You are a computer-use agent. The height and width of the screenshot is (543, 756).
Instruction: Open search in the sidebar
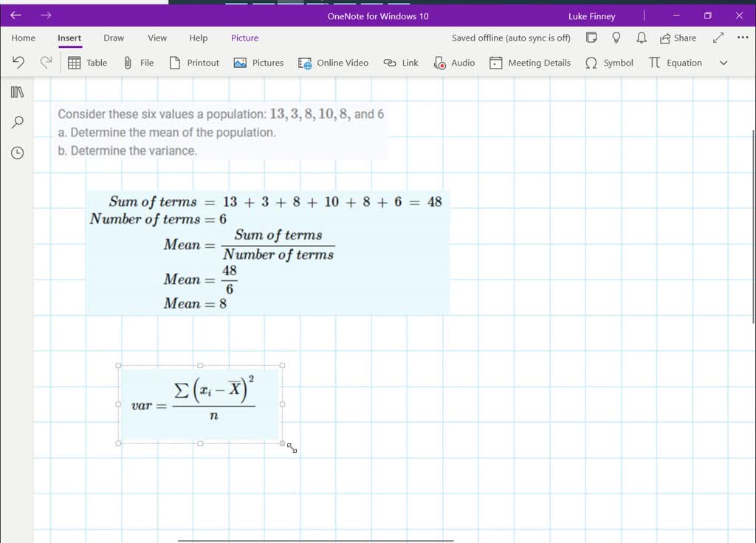point(16,122)
